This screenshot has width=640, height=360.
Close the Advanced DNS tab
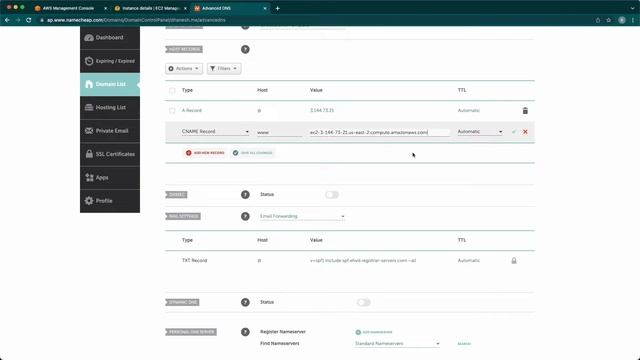[x=264, y=8]
